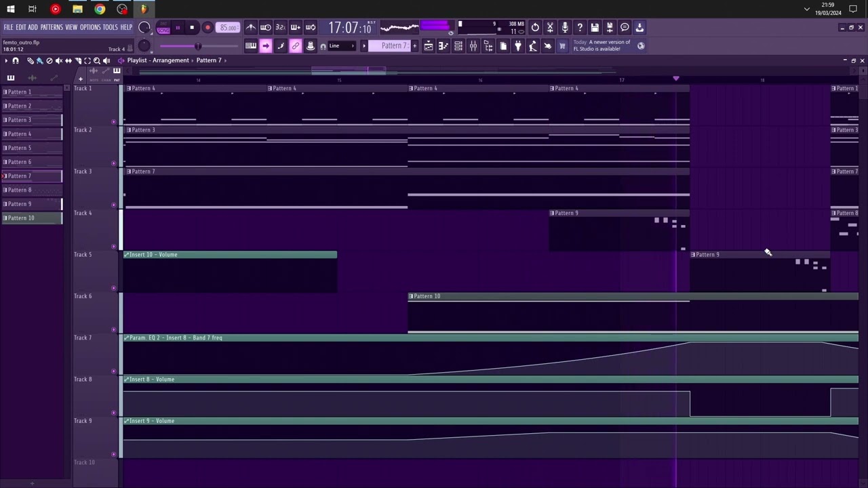Select Pattern 10 in the picker

pyautogui.click(x=32, y=218)
